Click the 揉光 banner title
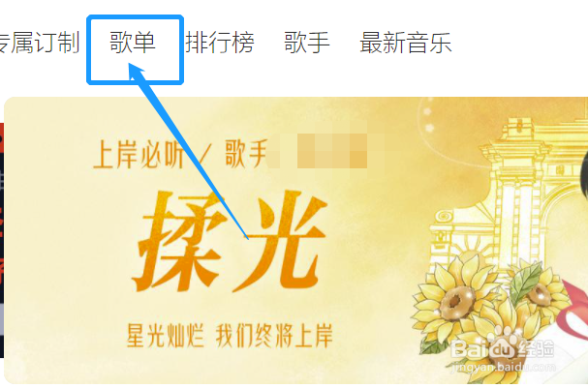 (x=231, y=242)
